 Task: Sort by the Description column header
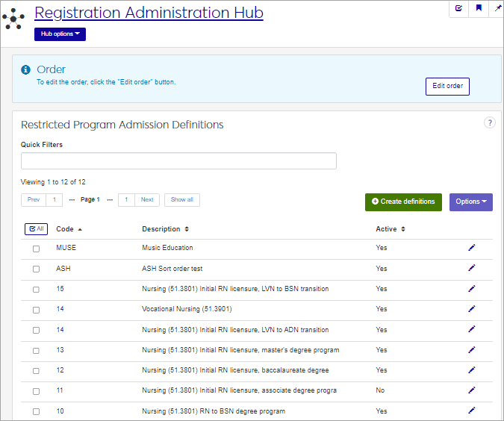tap(165, 229)
